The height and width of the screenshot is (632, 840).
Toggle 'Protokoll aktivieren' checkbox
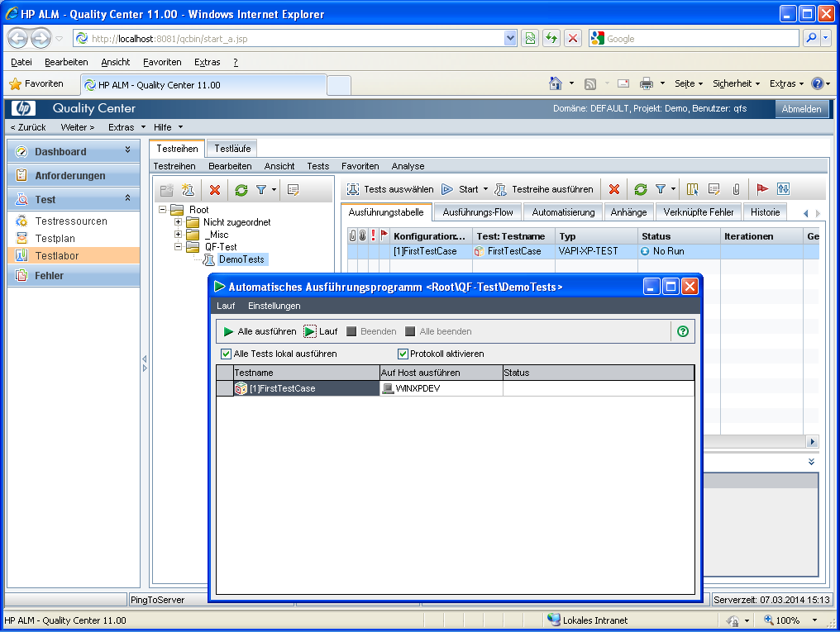(403, 354)
